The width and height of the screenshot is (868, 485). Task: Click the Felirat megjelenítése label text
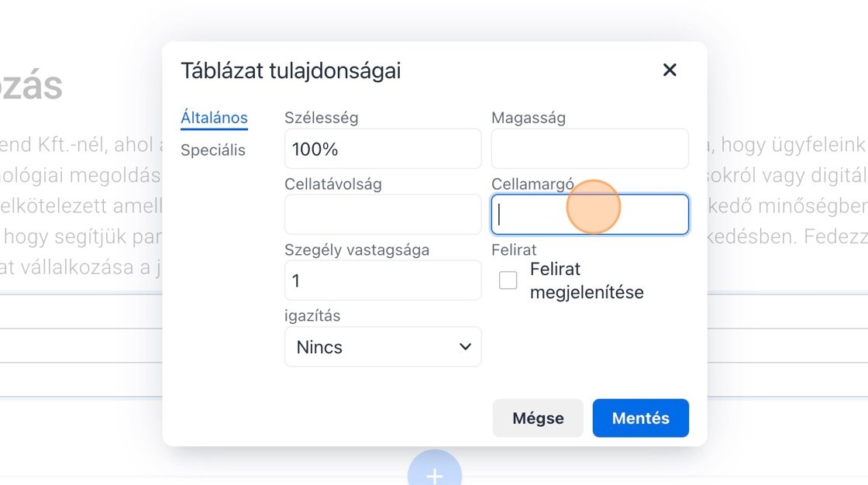pos(587,280)
